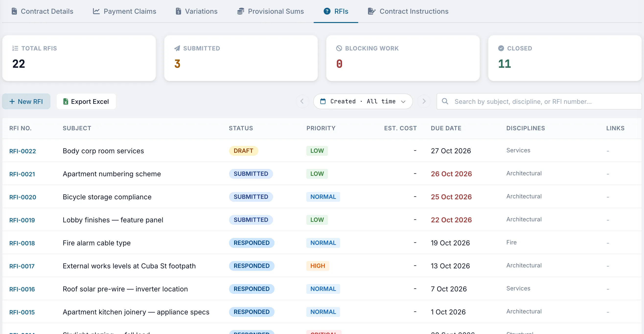
Task: Click the Submitted paper-plane icon
Action: tap(177, 48)
